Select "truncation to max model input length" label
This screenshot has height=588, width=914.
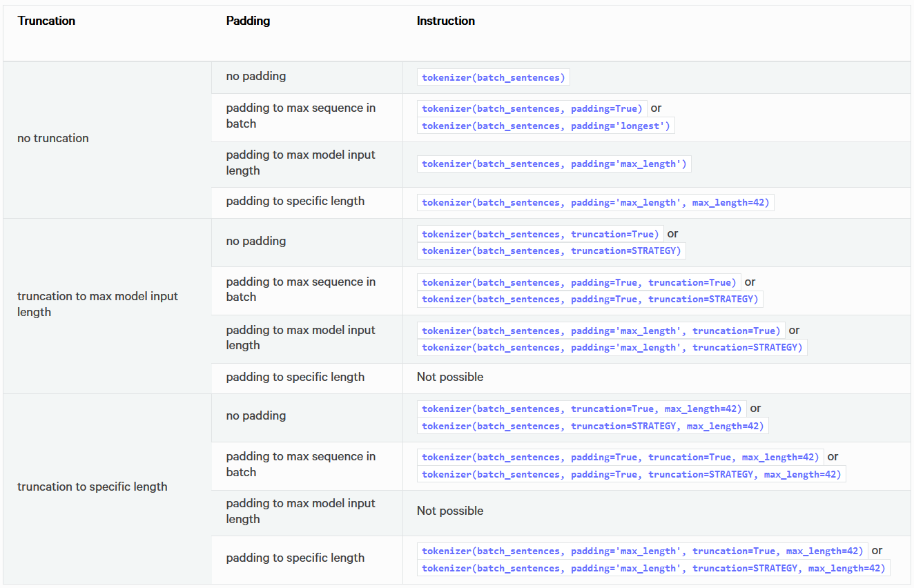pos(97,304)
